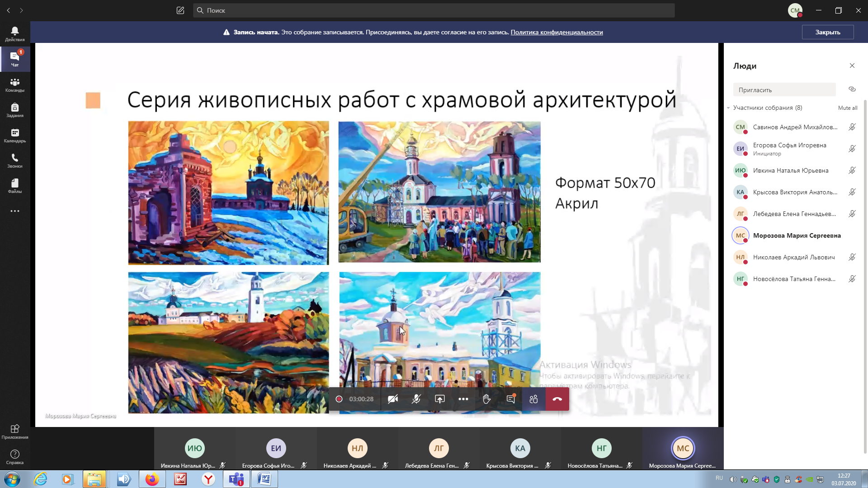Image resolution: width=868 pixels, height=488 pixels.
Task: Select the НЛ Николаев Аркадий video tile
Action: point(358,449)
